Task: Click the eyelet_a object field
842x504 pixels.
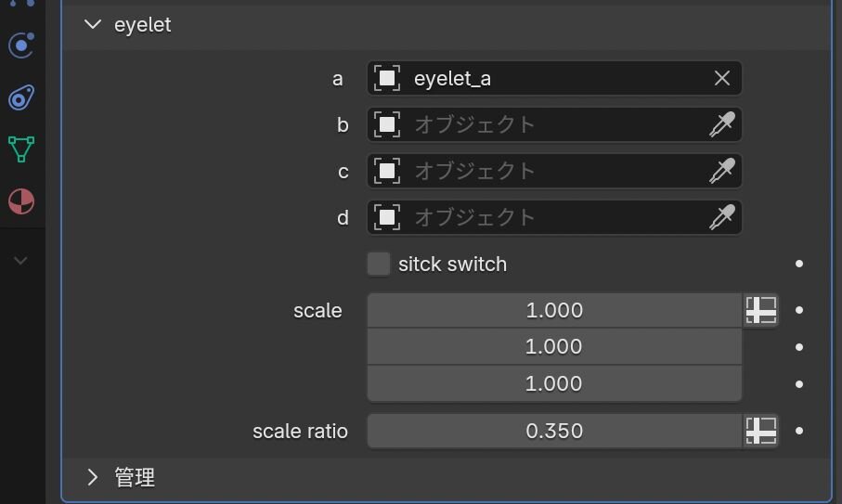Action: click(x=548, y=79)
